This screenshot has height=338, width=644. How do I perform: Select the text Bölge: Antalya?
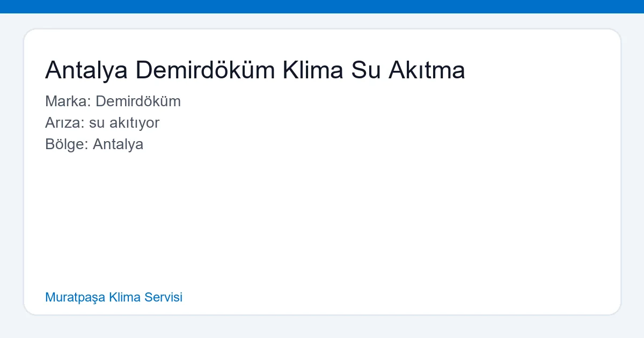tap(94, 144)
